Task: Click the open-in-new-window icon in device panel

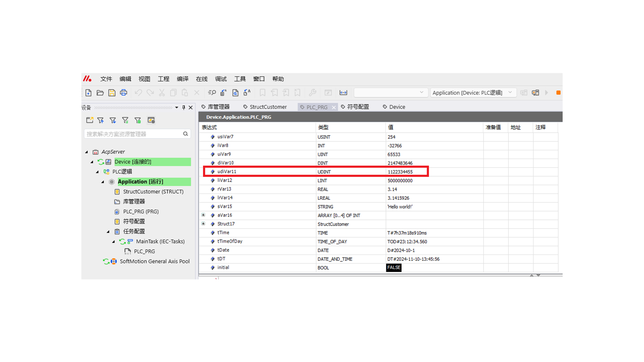Action: (x=90, y=120)
